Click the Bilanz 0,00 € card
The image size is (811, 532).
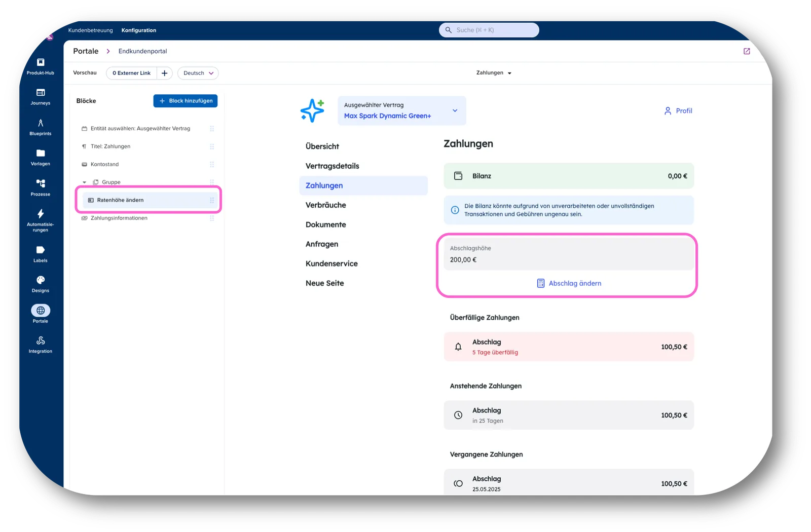coord(569,176)
